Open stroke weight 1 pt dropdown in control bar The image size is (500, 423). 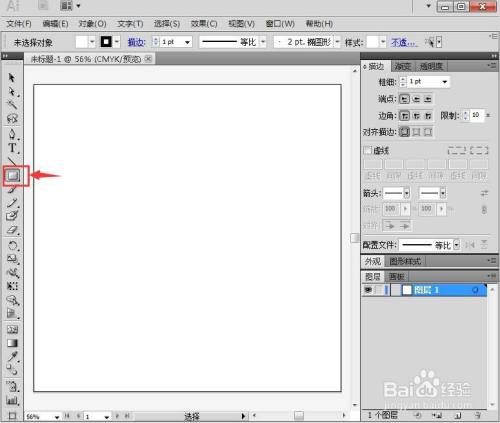[x=187, y=42]
